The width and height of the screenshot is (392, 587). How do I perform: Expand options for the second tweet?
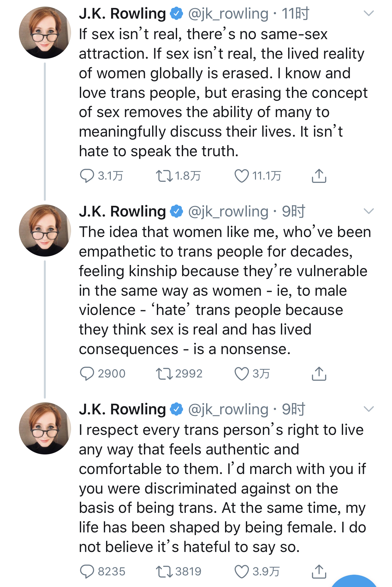[x=368, y=211]
